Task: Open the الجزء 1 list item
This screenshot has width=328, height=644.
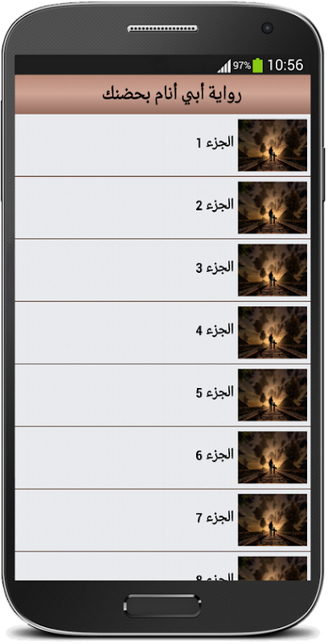Action: (162, 145)
